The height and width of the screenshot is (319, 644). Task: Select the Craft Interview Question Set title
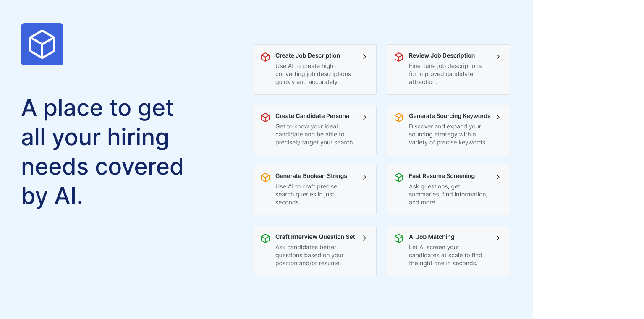pos(315,237)
